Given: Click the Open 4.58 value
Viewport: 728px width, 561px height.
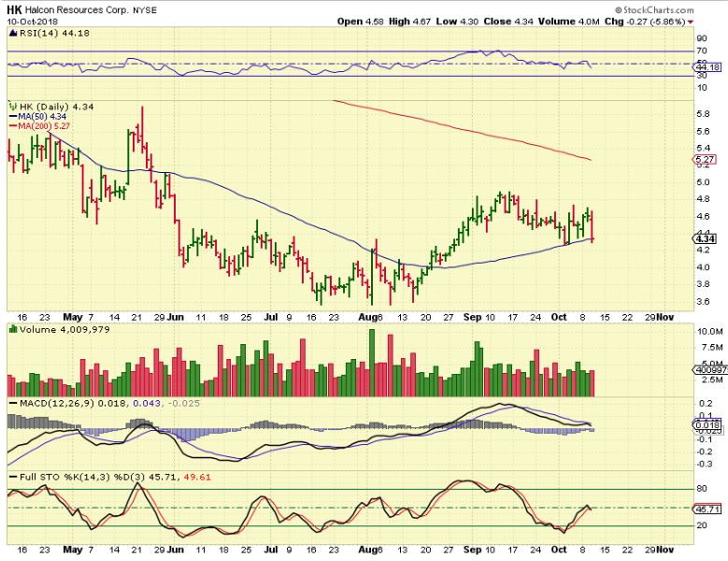Looking at the screenshot, I should pyautogui.click(x=360, y=22).
